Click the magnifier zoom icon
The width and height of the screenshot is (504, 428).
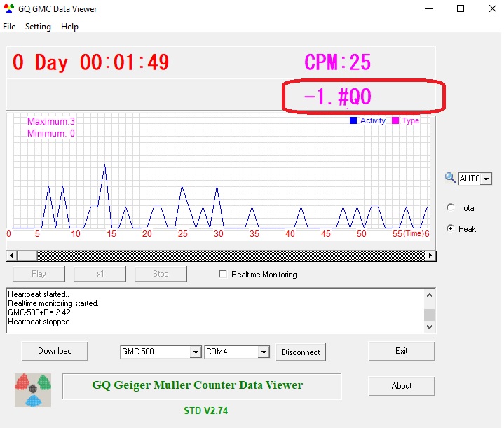(x=450, y=178)
